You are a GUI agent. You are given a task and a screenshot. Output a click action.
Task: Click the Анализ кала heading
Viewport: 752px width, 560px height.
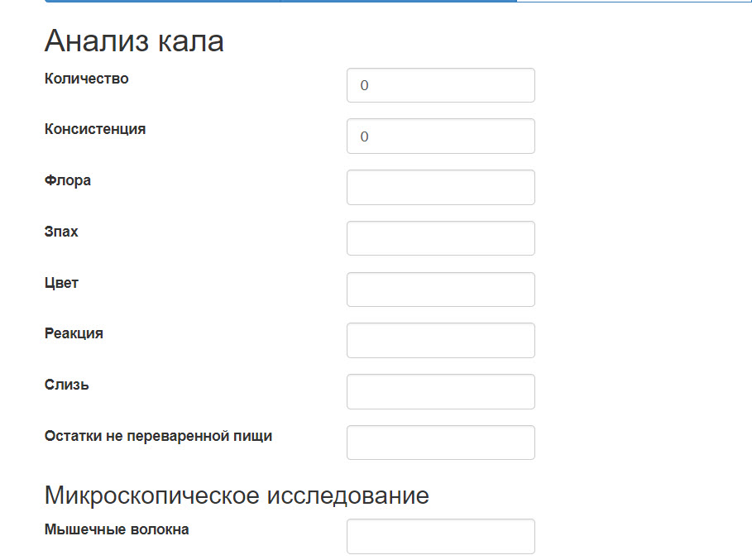tap(134, 41)
